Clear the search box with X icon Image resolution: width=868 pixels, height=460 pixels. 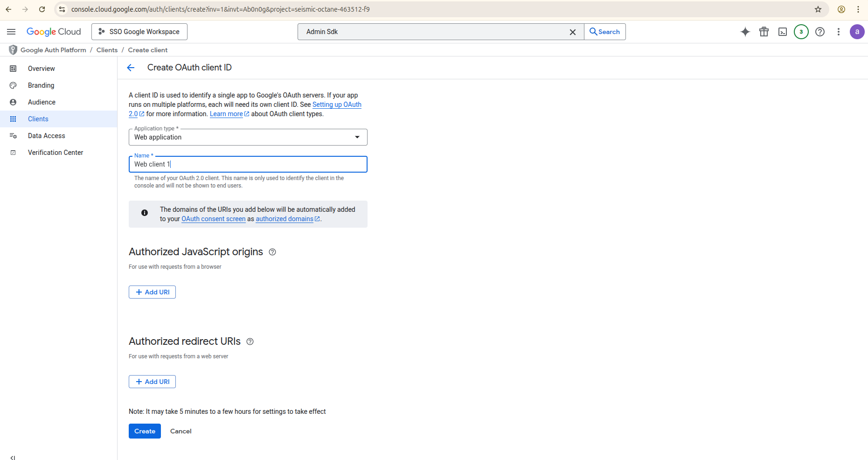point(572,32)
